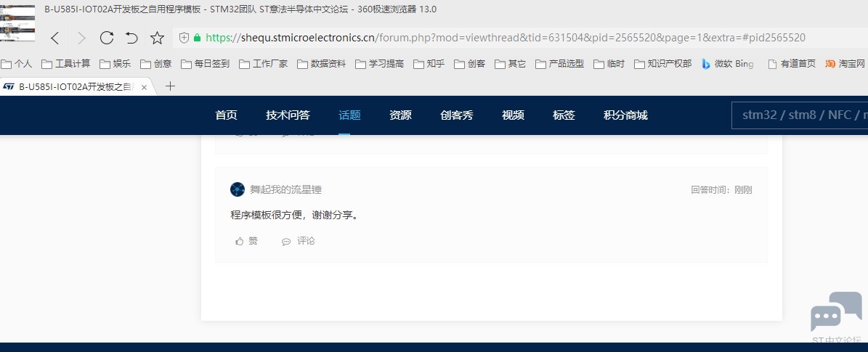Open the 工作厂家 bookmark folder

tap(264, 64)
